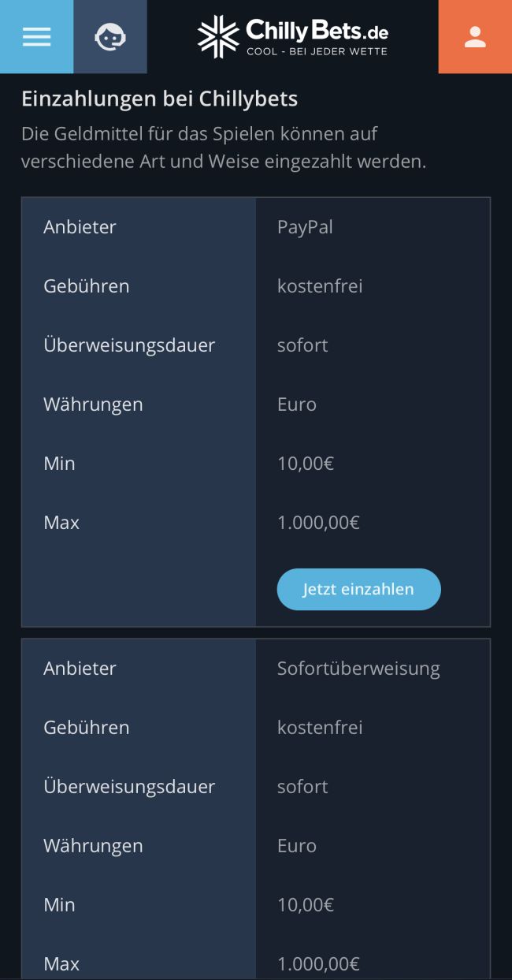512x980 pixels.
Task: Open the user account icon
Action: [475, 37]
